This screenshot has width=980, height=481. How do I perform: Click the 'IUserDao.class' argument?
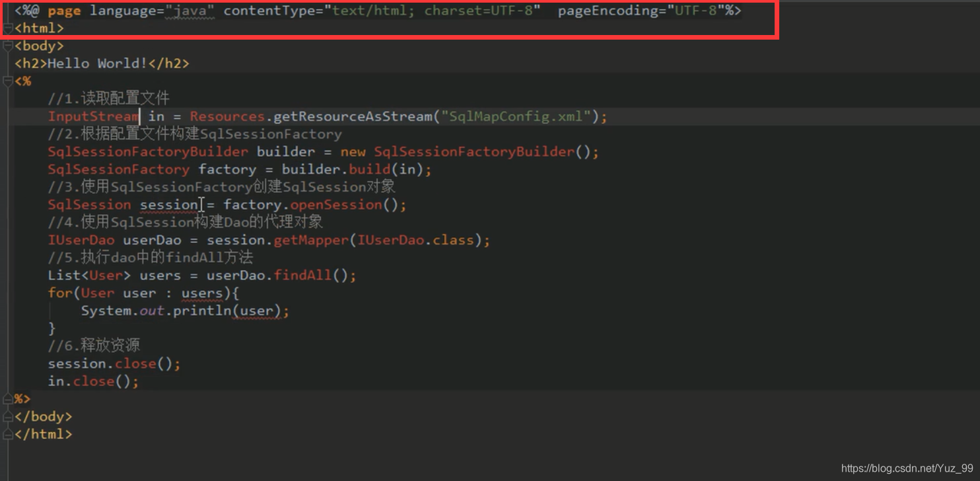click(415, 240)
